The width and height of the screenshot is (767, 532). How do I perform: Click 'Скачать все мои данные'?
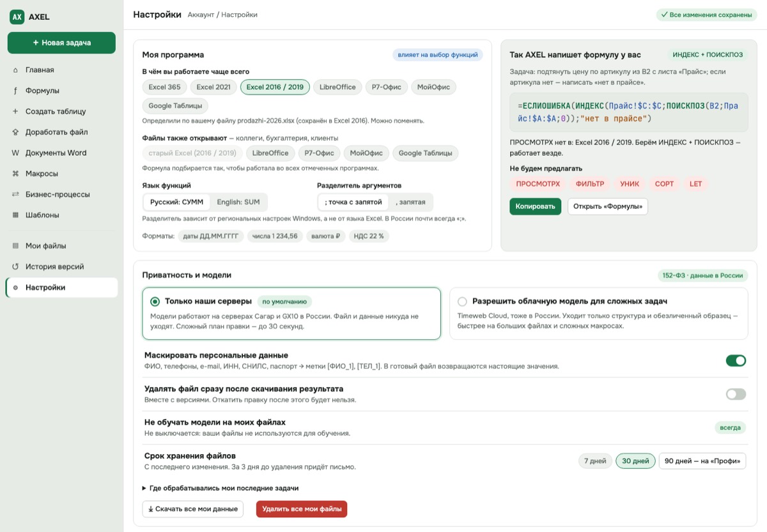tap(193, 509)
